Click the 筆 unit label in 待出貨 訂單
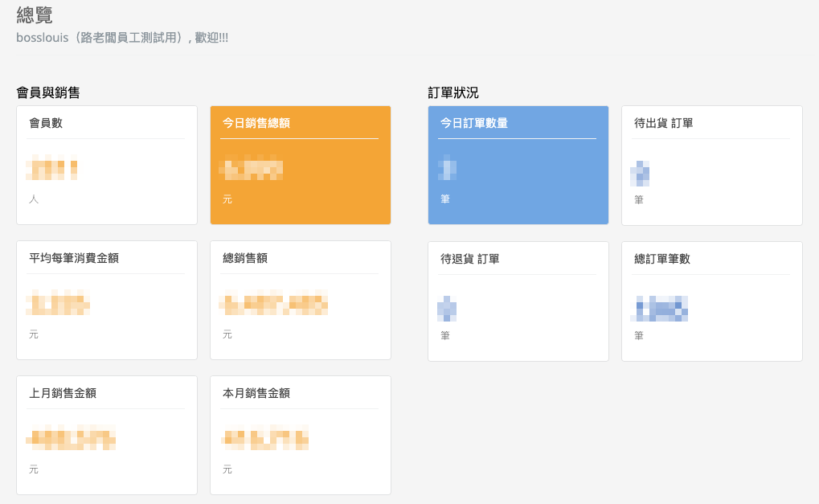The image size is (819, 504). (x=639, y=199)
